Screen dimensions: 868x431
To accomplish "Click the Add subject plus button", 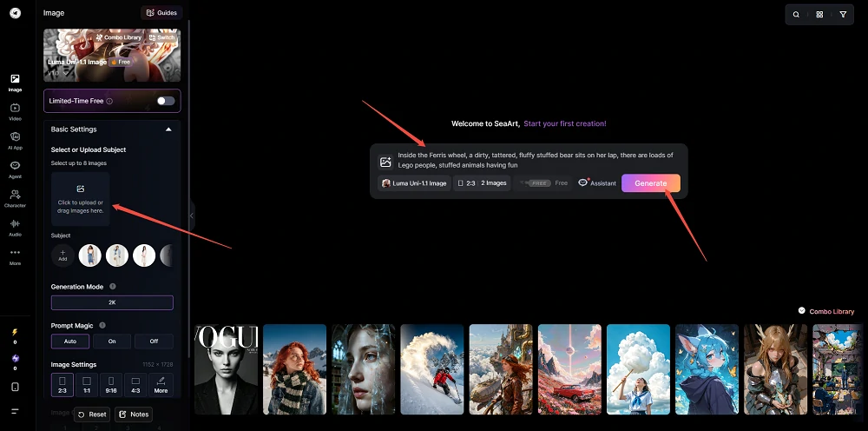I will click(62, 255).
